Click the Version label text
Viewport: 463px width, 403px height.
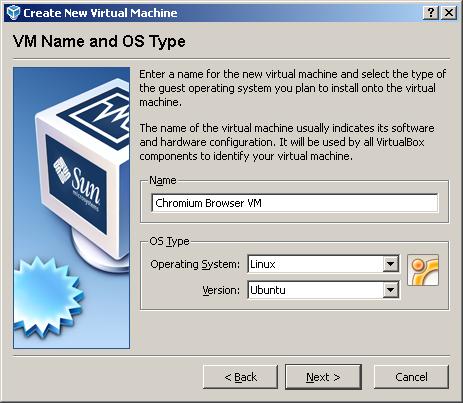coord(221,290)
